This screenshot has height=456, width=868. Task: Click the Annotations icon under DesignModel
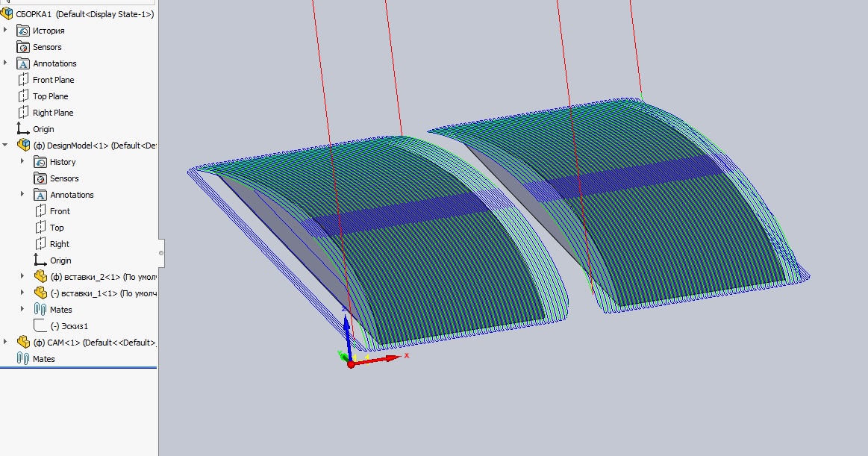coord(40,194)
